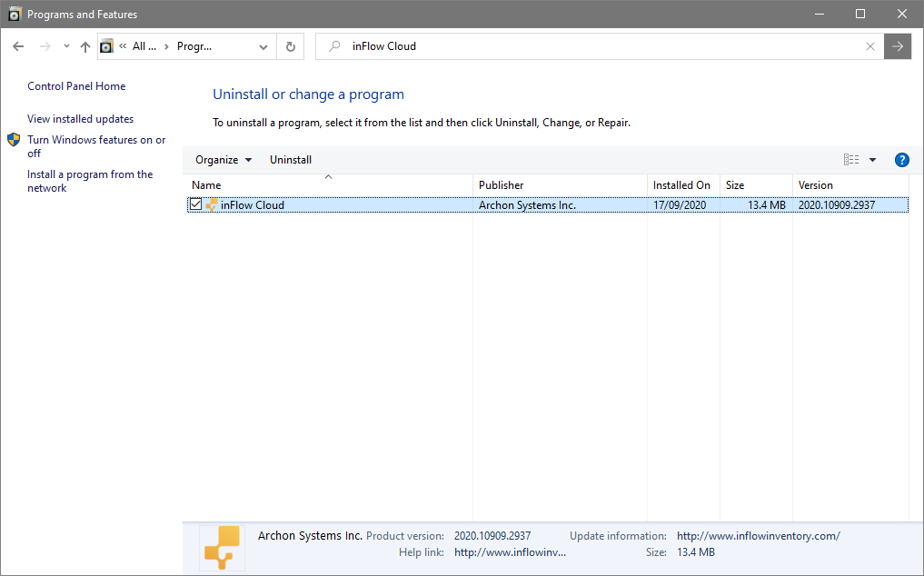
Task: Click Archon Systems Inc. publisher cell
Action: (527, 205)
